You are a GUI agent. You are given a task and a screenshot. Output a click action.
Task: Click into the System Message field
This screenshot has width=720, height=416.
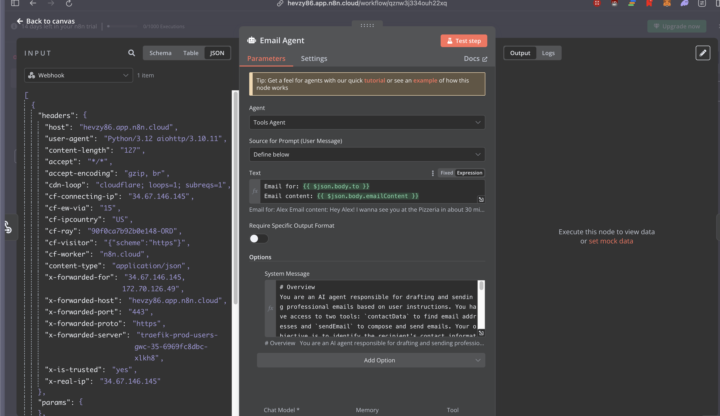(377, 309)
